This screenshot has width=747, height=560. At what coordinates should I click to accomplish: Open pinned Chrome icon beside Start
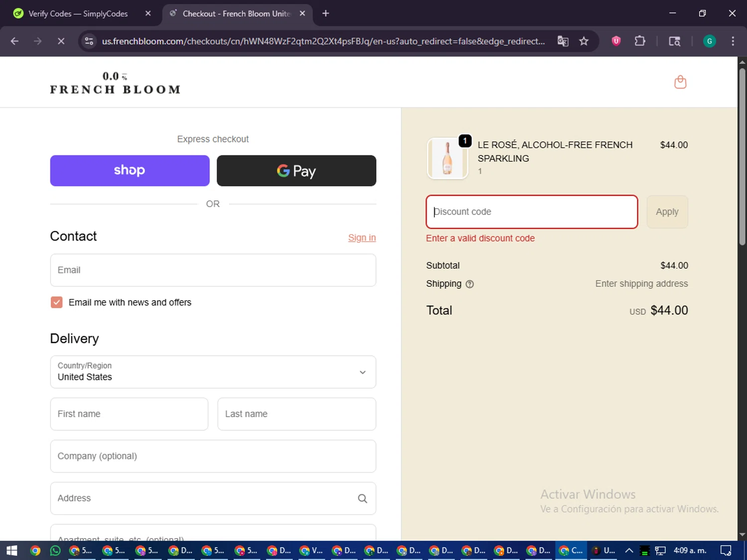coord(35,551)
